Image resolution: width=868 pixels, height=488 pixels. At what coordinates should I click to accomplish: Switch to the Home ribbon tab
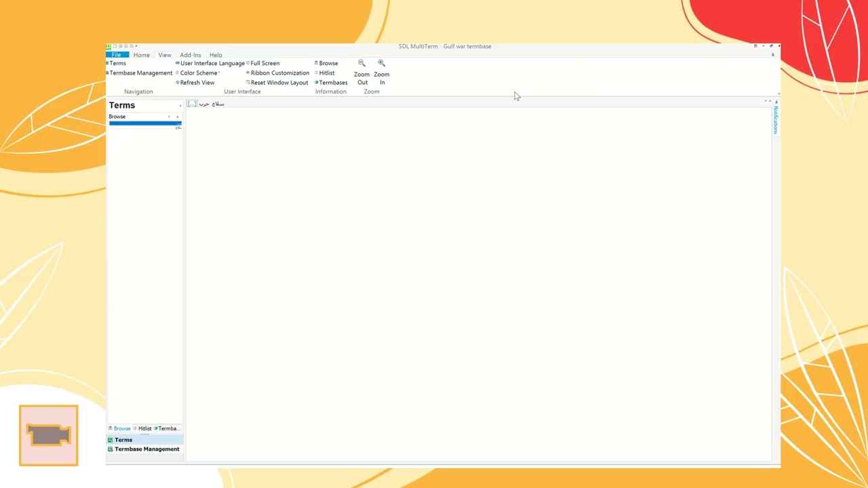pos(142,55)
